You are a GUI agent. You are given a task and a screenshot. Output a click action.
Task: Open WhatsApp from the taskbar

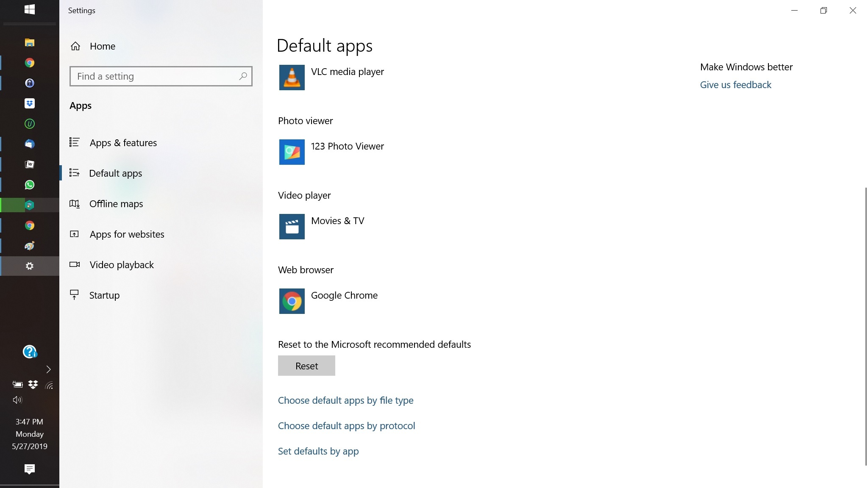(x=30, y=185)
